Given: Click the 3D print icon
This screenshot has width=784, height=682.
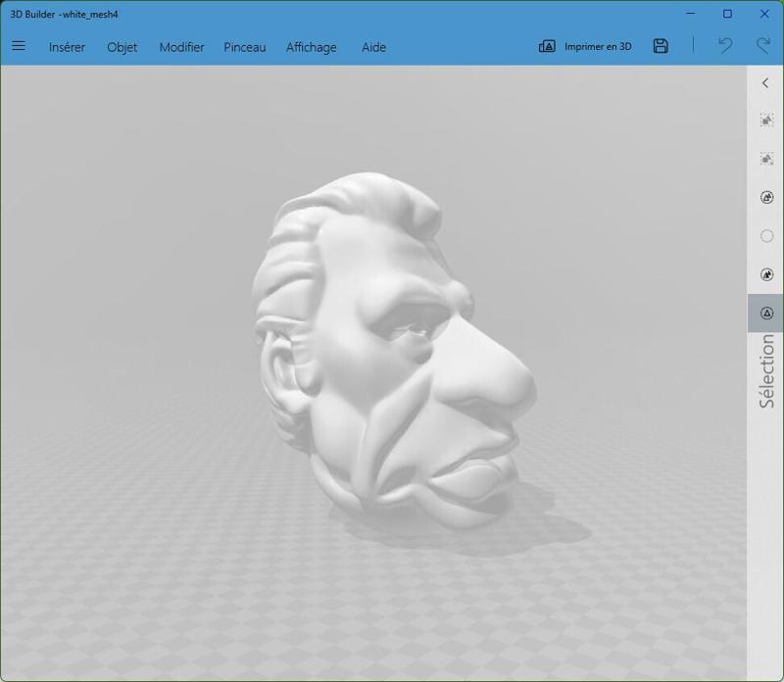Looking at the screenshot, I should [x=547, y=46].
